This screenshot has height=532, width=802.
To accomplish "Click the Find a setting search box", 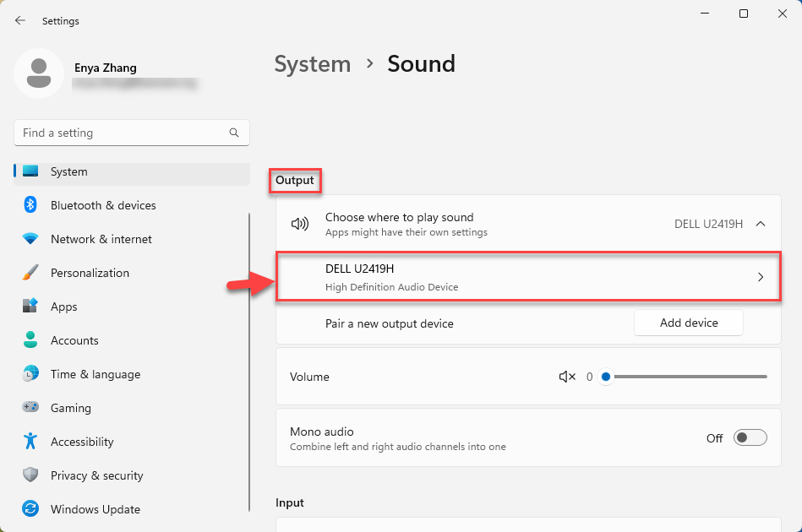I will point(123,133).
